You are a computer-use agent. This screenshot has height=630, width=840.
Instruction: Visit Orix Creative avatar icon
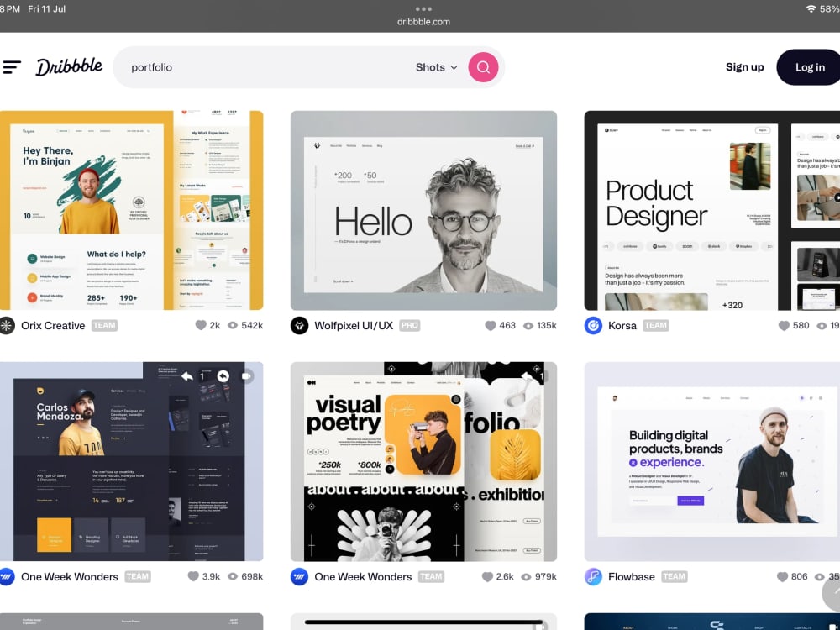pos(7,325)
